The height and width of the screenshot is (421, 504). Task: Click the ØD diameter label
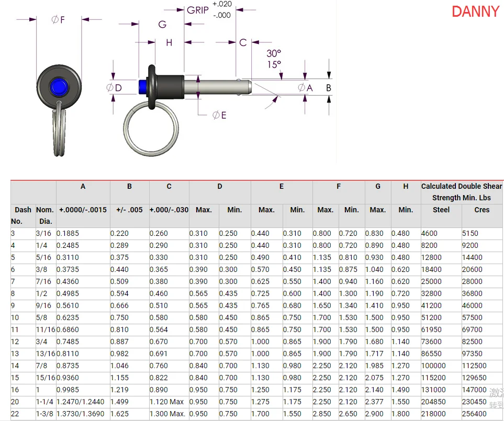pyautogui.click(x=114, y=87)
